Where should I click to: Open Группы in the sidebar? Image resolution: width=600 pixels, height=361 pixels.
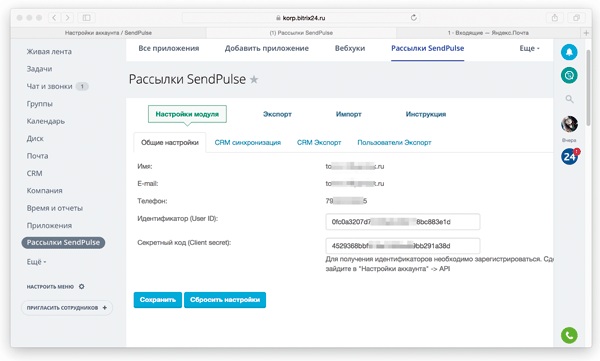tap(39, 104)
